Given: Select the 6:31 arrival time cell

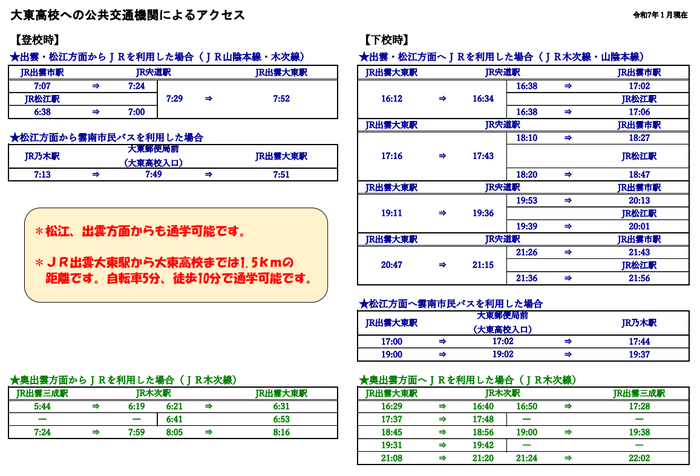Looking at the screenshot, I should coord(281,406).
